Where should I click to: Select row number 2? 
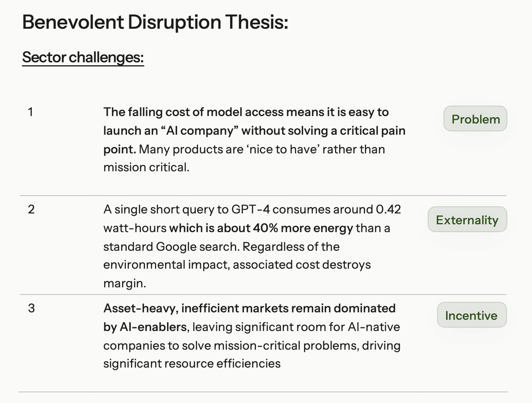click(31, 209)
